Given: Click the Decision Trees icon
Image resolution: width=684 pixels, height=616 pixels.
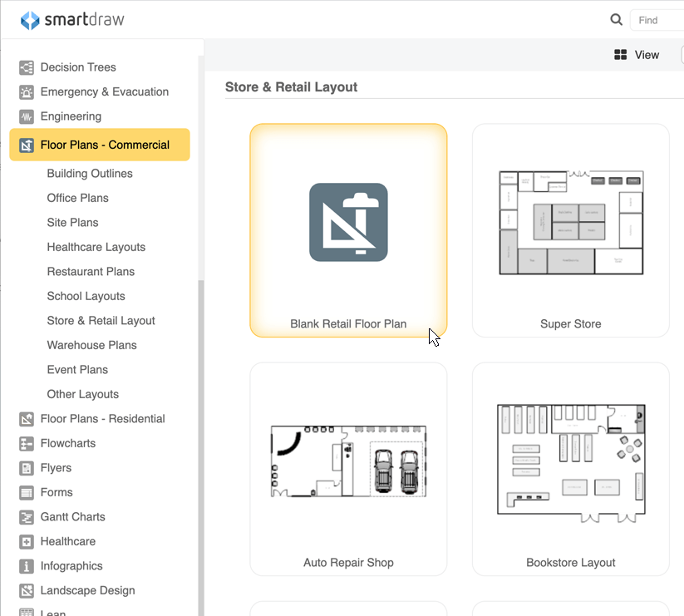Looking at the screenshot, I should point(27,67).
